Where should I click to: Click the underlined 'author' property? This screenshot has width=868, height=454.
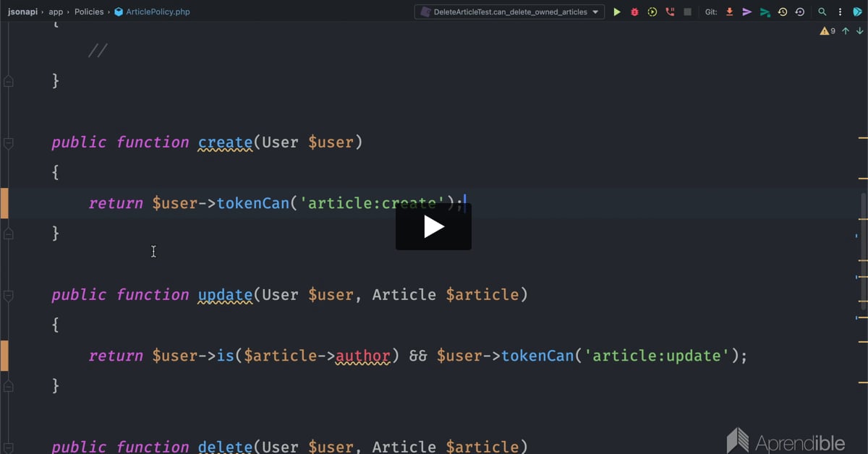pyautogui.click(x=362, y=356)
